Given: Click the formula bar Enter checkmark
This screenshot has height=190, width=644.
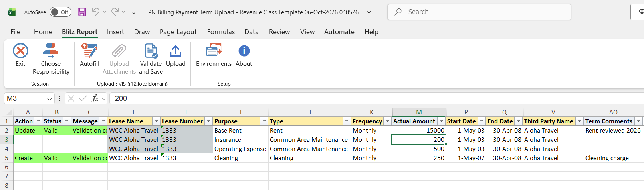Looking at the screenshot, I should point(83,98).
